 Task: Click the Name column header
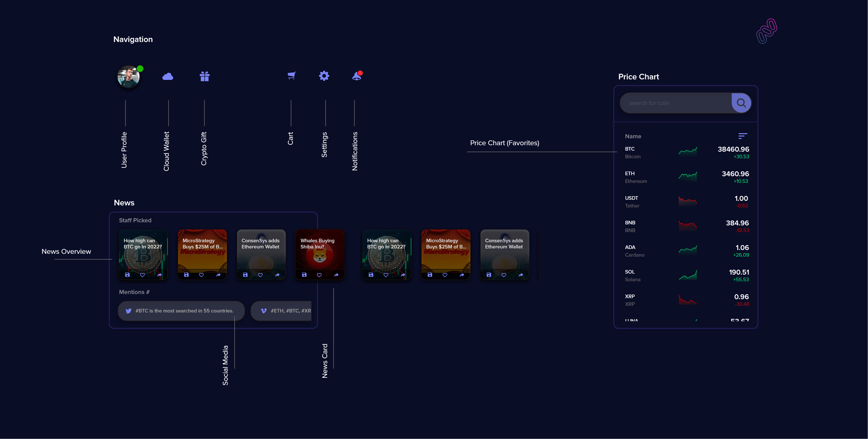633,136
